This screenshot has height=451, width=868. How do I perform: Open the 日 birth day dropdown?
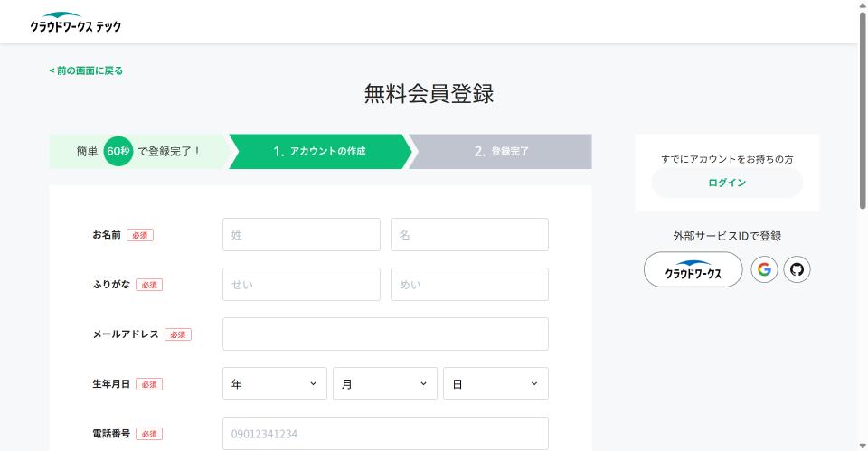pos(495,383)
